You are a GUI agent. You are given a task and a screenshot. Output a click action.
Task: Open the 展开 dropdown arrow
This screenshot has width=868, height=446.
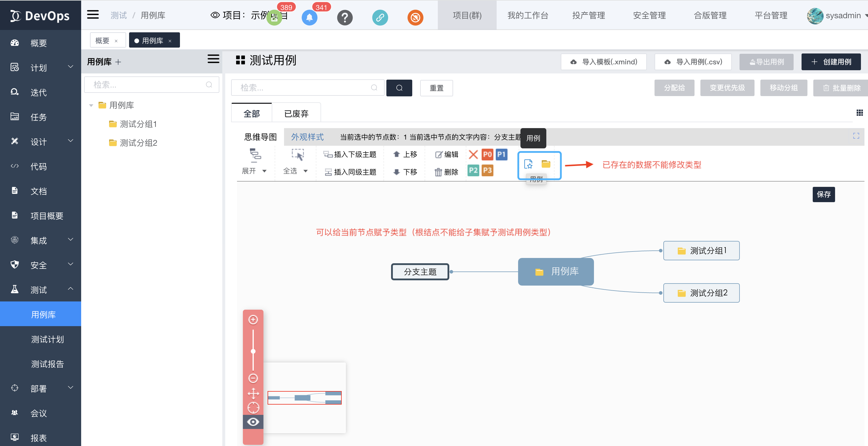point(265,171)
